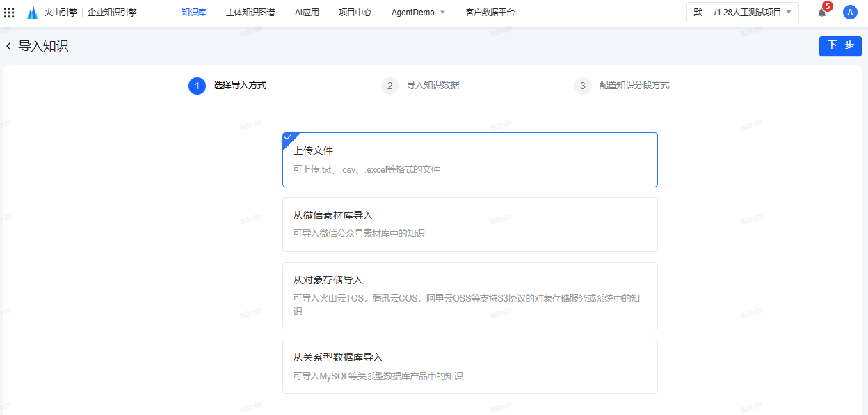Screen dimensions: 868x415
Task: Choose the 上传文件 import option
Action: tap(470, 159)
